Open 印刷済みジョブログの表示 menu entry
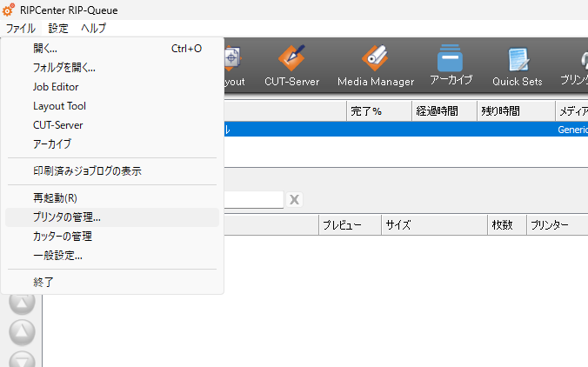This screenshot has width=588, height=367. point(112,171)
